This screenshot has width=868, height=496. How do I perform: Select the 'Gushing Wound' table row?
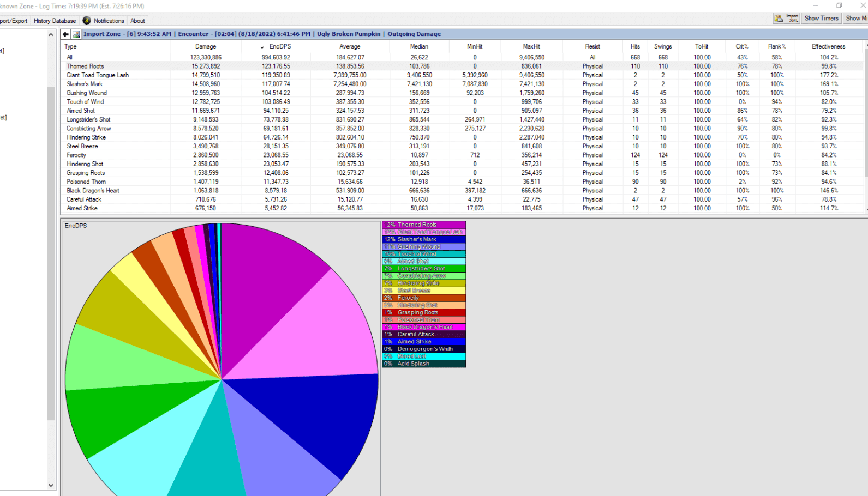[x=463, y=93]
